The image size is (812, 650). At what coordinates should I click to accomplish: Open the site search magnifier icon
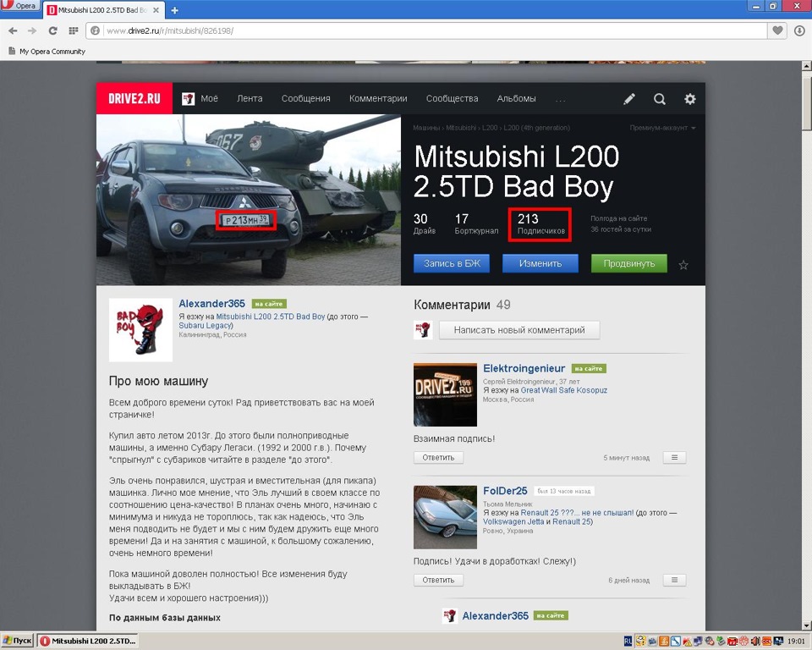pos(659,99)
